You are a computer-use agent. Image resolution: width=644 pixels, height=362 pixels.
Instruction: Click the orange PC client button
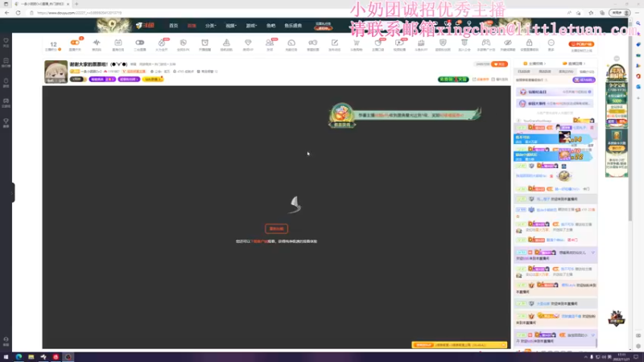coord(581,44)
